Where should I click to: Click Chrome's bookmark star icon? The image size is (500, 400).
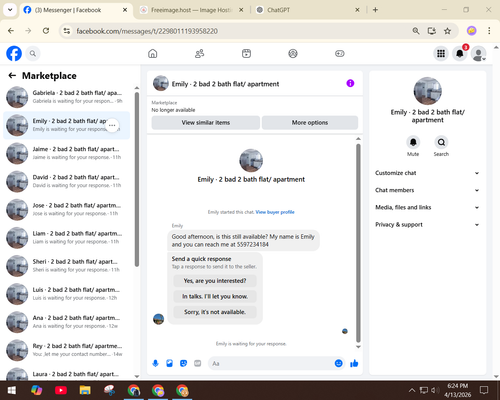click(x=447, y=31)
